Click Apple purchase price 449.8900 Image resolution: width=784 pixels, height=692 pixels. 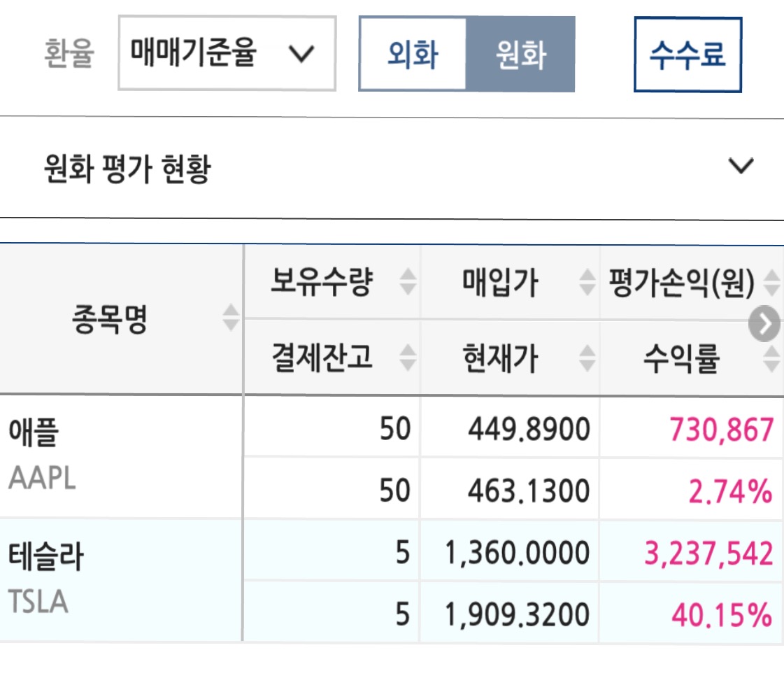click(529, 430)
